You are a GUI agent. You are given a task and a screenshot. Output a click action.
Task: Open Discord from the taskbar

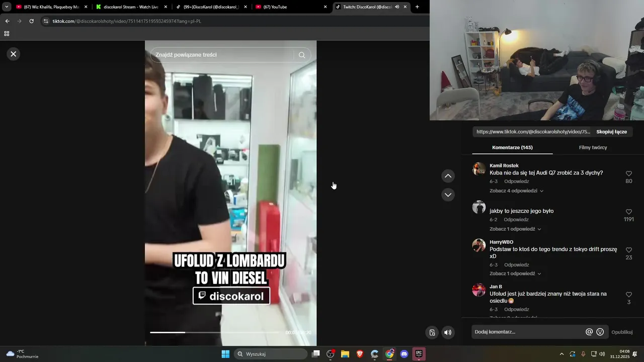pyautogui.click(x=404, y=354)
